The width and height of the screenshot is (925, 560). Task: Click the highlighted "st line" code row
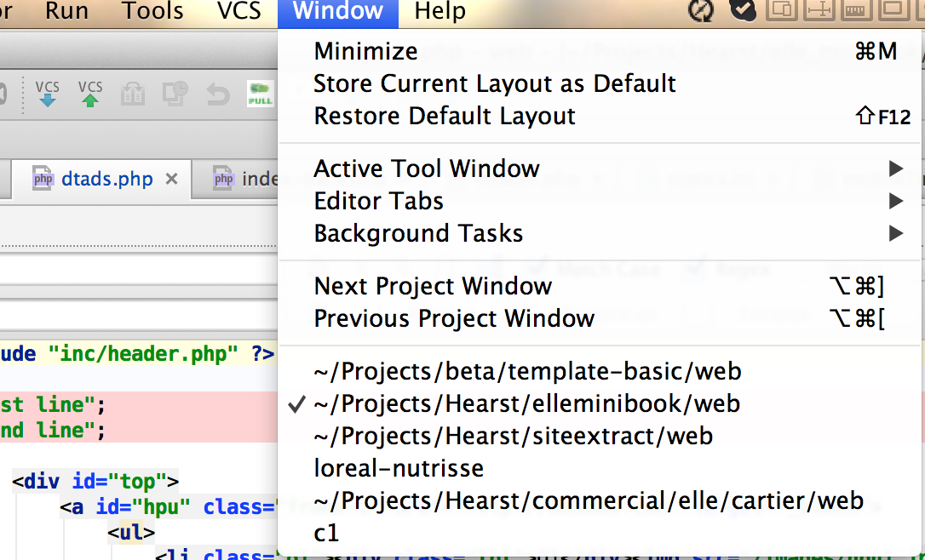139,405
